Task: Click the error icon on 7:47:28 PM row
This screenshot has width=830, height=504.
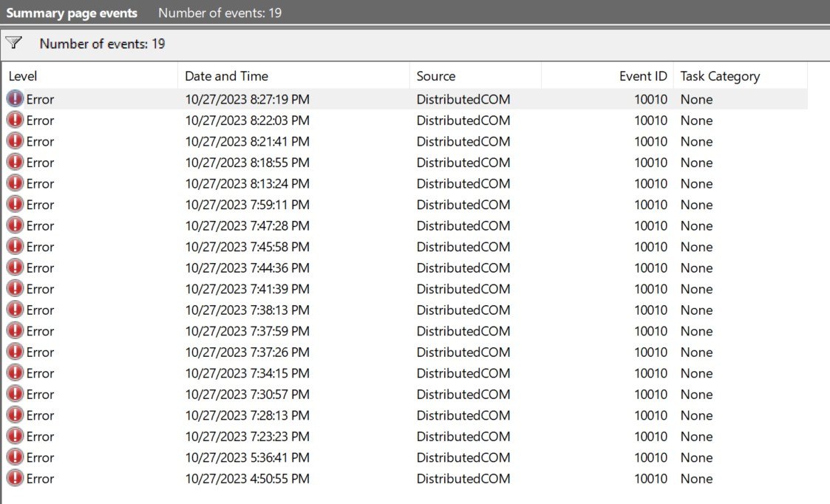Action: (x=15, y=225)
